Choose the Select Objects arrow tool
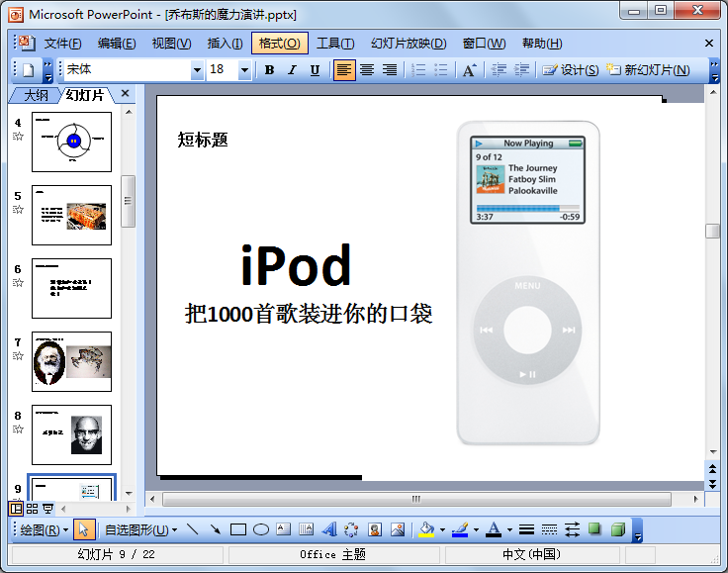Viewport: 728px width, 573px height. [84, 529]
